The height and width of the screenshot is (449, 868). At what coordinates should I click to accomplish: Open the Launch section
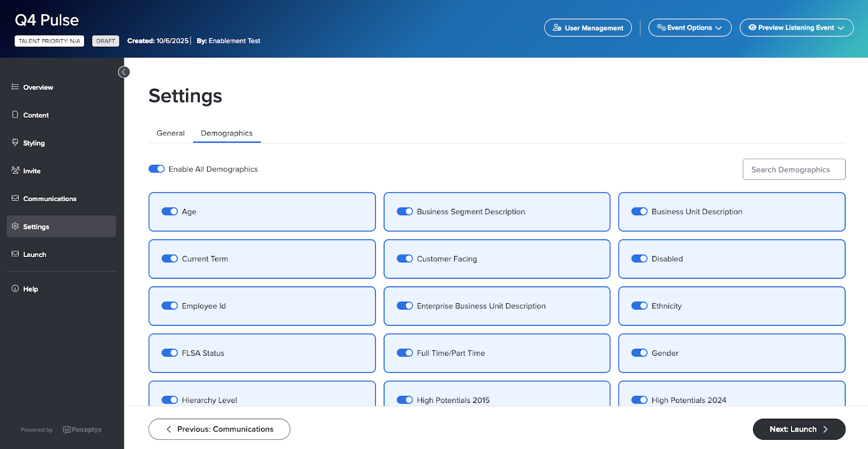pos(61,254)
